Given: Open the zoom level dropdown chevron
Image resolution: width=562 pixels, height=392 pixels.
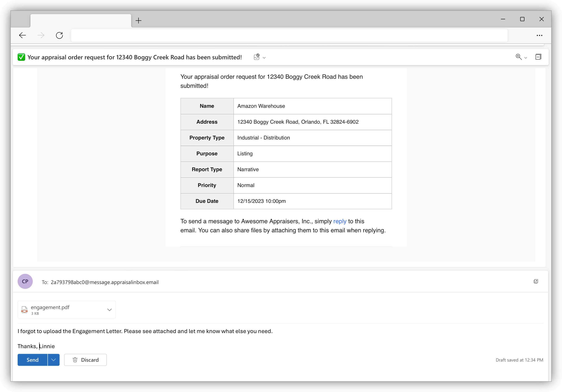Looking at the screenshot, I should pyautogui.click(x=525, y=58).
